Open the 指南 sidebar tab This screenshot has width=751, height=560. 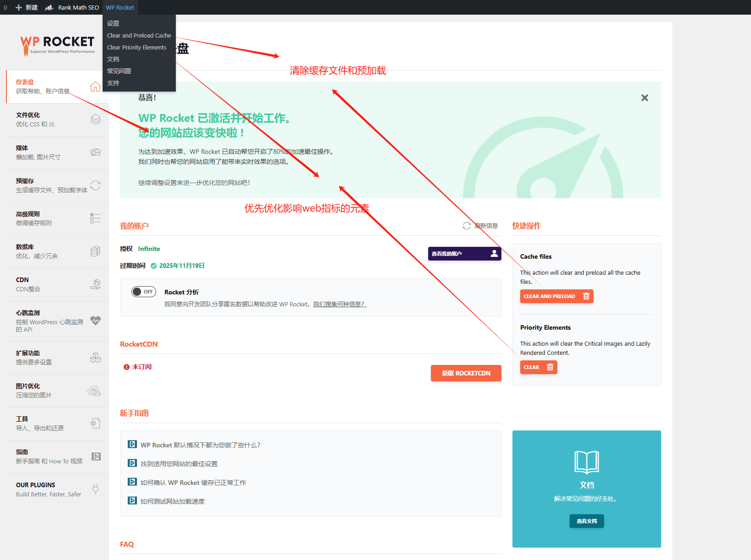(x=58, y=457)
